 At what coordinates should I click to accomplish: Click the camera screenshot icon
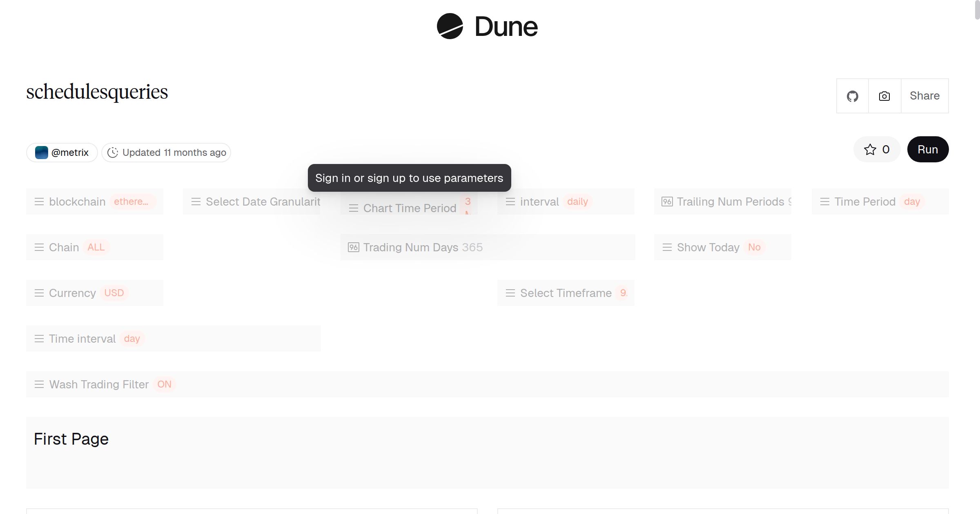[x=884, y=96]
